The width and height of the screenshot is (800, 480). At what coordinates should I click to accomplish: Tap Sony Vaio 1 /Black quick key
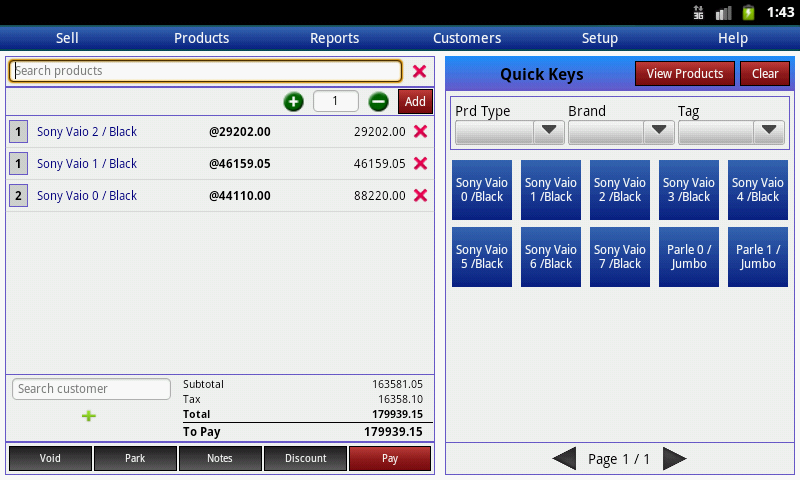[x=551, y=190]
